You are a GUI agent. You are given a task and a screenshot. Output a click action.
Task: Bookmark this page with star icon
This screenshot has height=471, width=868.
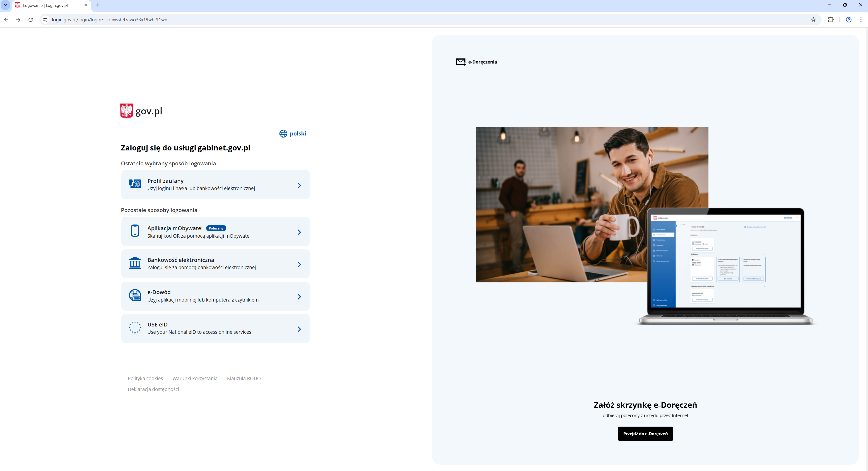click(x=813, y=19)
